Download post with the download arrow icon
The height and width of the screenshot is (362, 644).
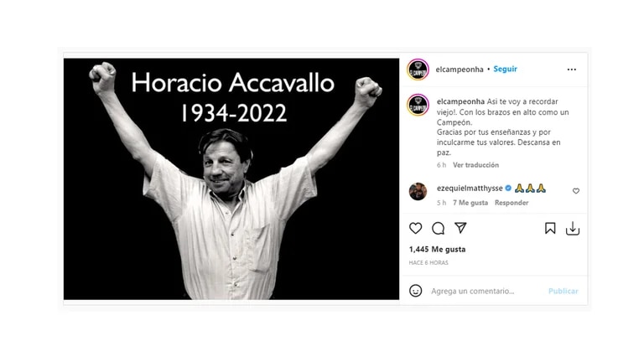(x=573, y=229)
